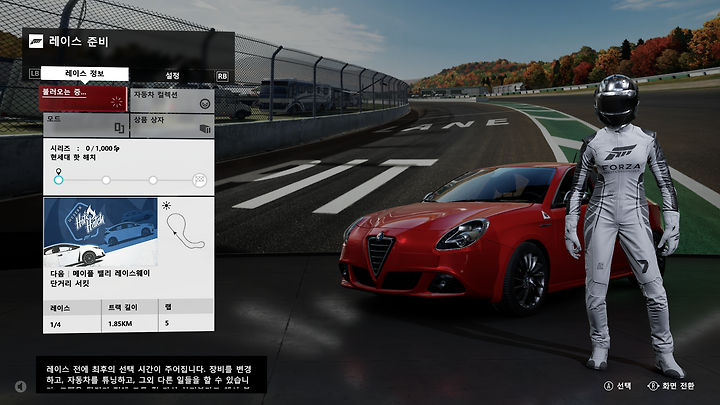The width and height of the screenshot is (720, 405).
Task: Click the 시리즈 : 0/1,000 points text
Action: pos(85,148)
